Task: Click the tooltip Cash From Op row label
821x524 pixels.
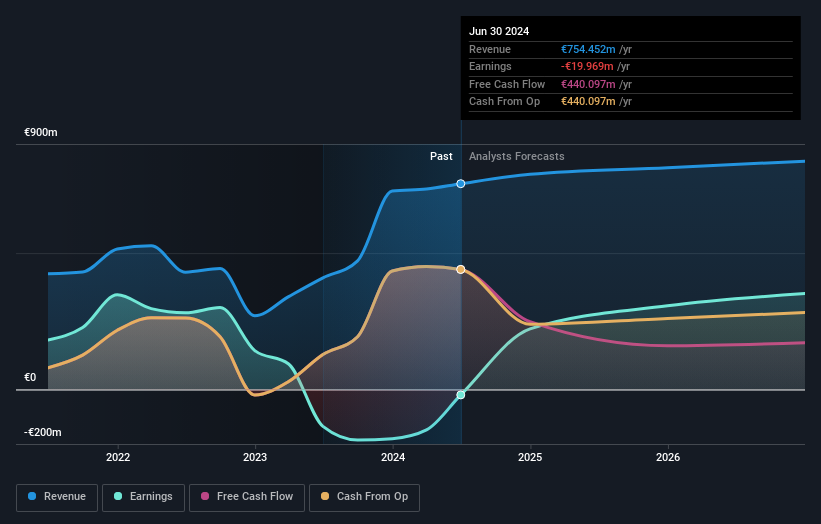Action: click(504, 102)
